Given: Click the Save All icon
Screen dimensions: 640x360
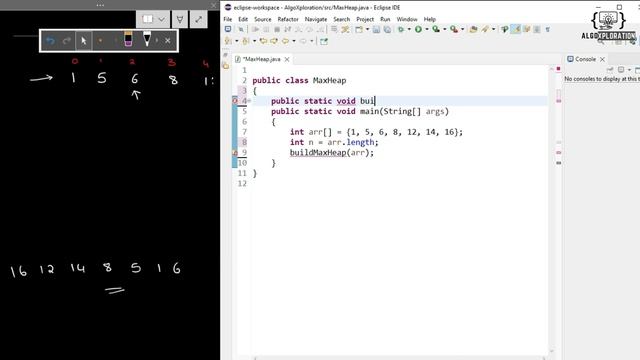Looking at the screenshot, I should click(x=387, y=29).
